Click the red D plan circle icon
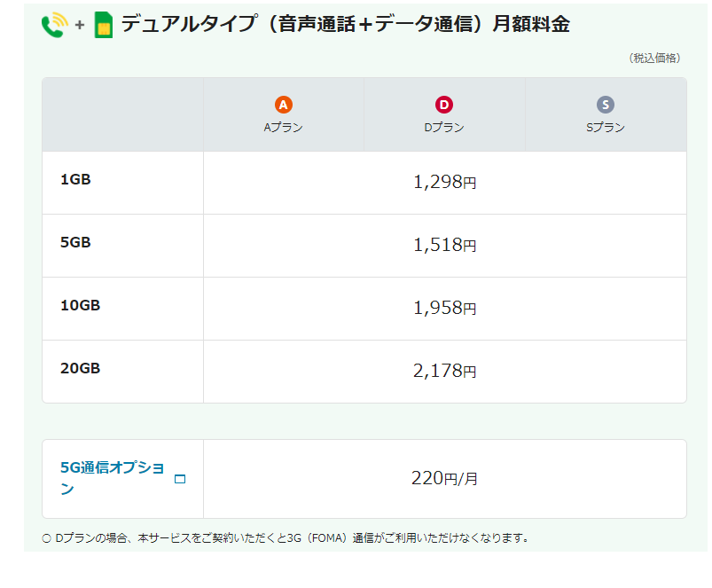The width and height of the screenshot is (712, 588). [x=444, y=105]
